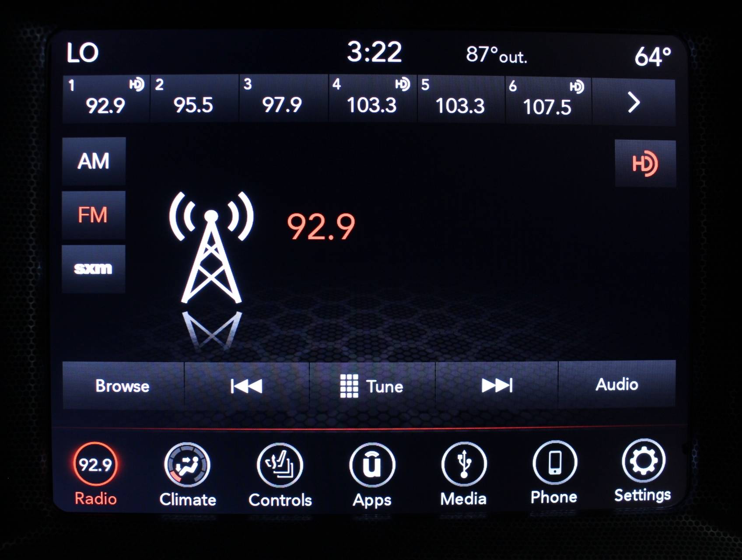Viewport: 742px width, 560px height.
Task: Open the Tune keypad
Action: point(372,386)
